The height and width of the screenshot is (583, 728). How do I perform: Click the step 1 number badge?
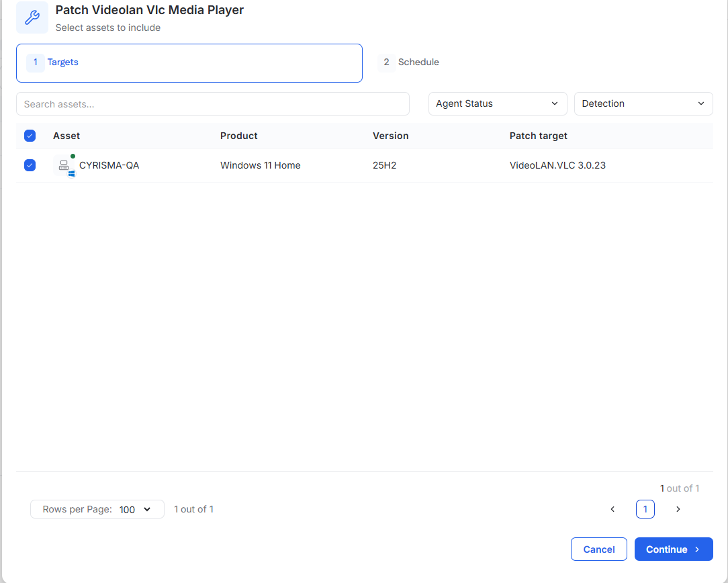[36, 62]
